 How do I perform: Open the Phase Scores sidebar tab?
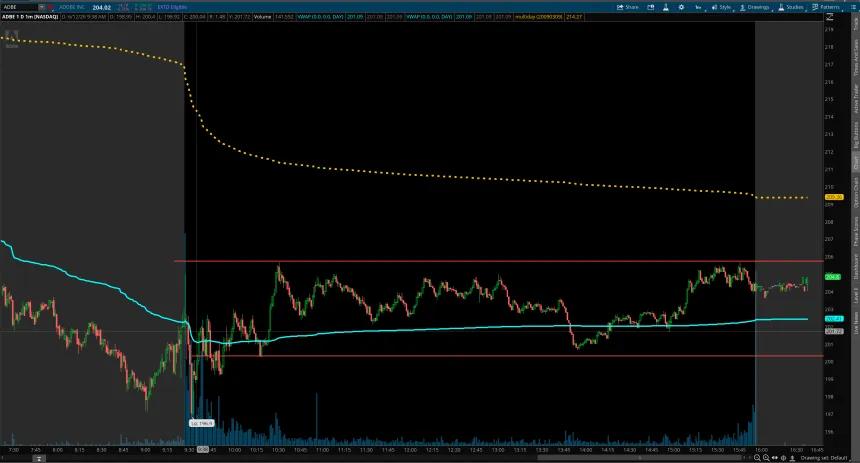point(855,230)
